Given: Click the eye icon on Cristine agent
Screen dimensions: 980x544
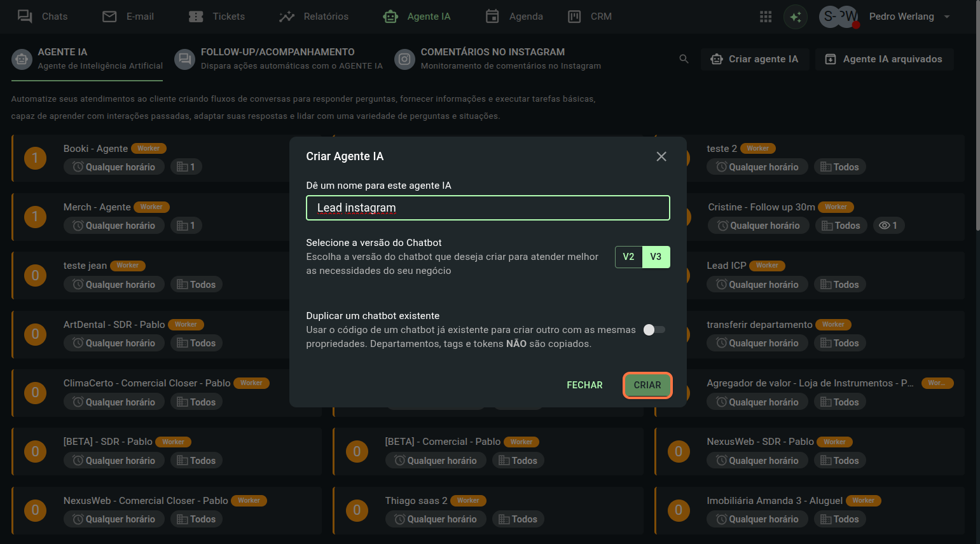Looking at the screenshot, I should coord(884,226).
